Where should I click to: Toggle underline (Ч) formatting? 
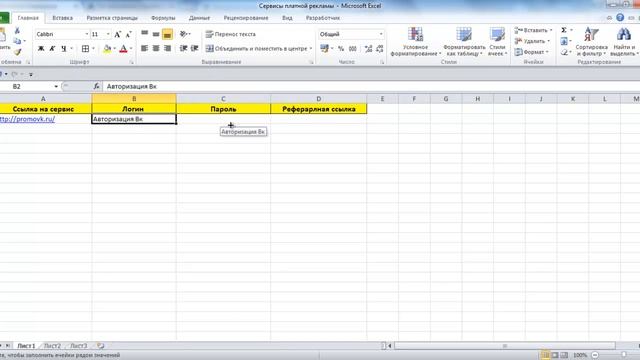click(64, 49)
